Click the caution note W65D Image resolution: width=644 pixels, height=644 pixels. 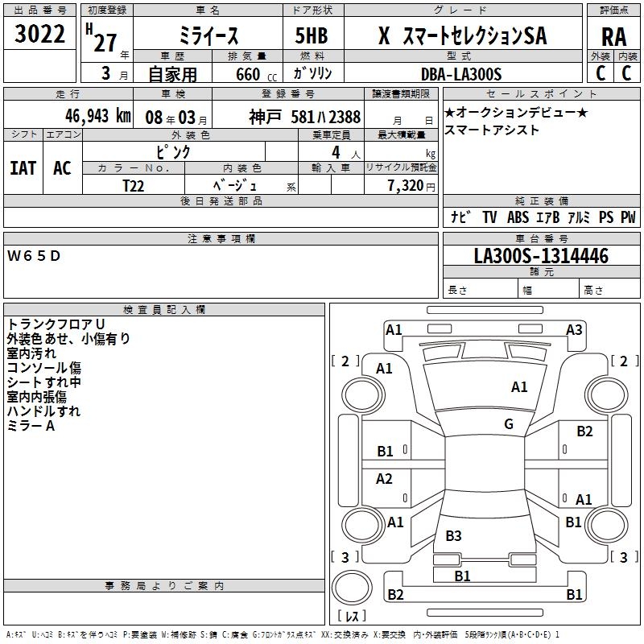tap(34, 256)
